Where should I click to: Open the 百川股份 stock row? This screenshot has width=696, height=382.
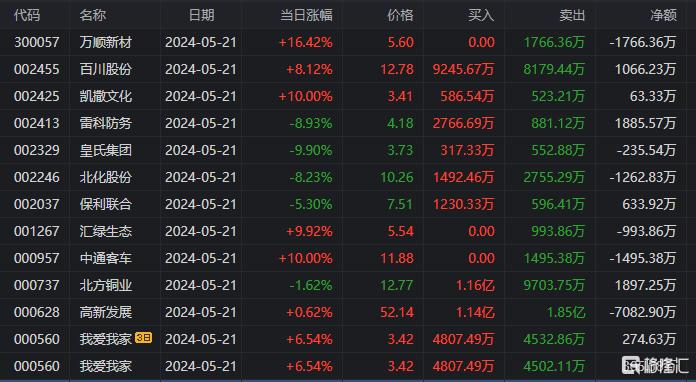click(x=348, y=69)
